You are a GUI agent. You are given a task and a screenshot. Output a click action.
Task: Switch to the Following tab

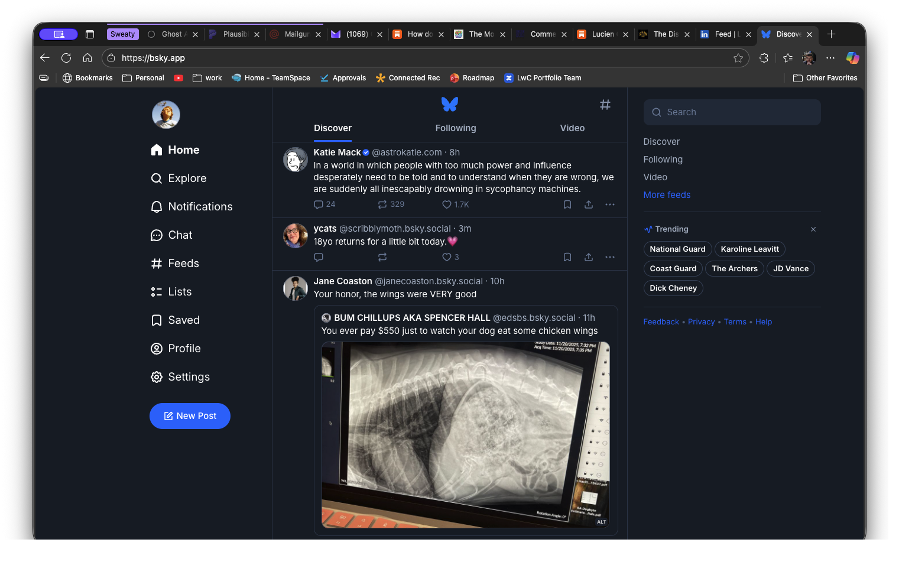(455, 128)
